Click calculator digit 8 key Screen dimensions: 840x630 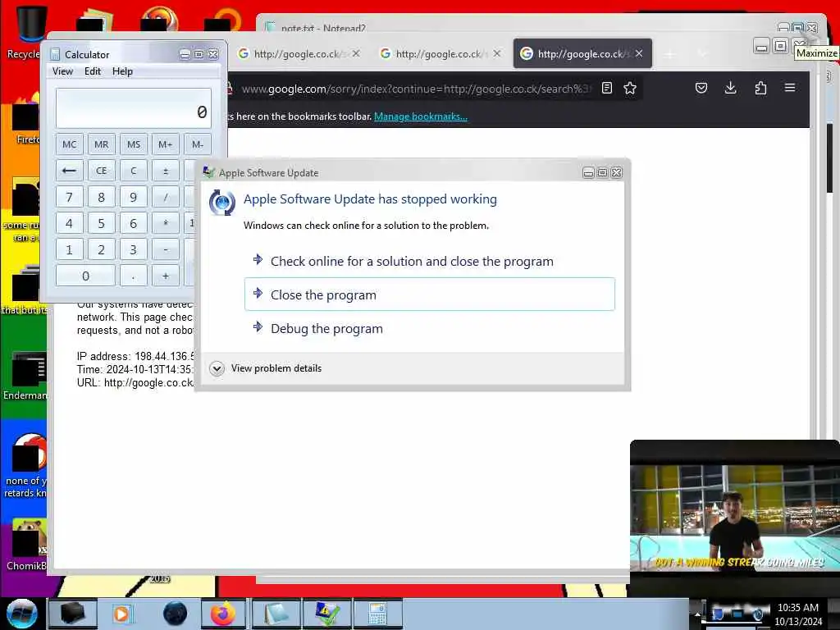point(101,197)
